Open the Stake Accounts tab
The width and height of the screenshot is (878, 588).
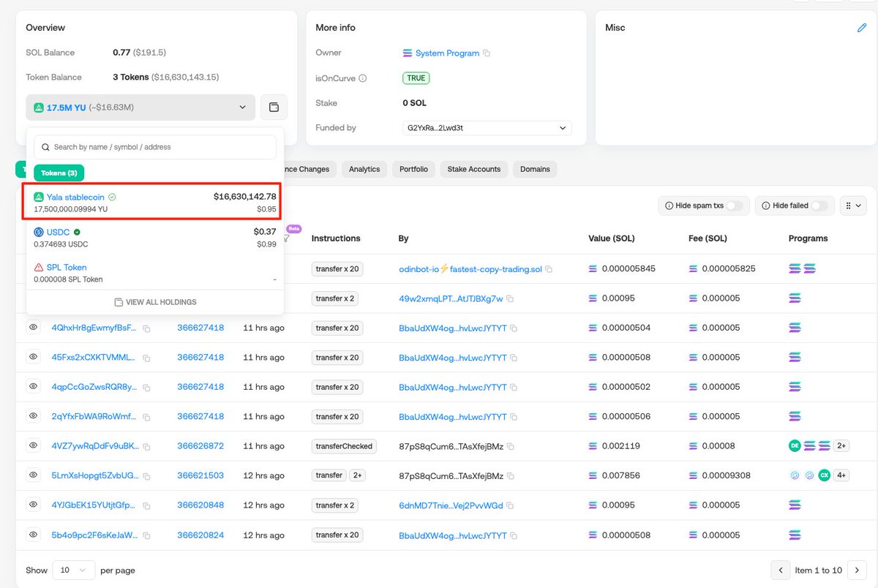point(474,169)
